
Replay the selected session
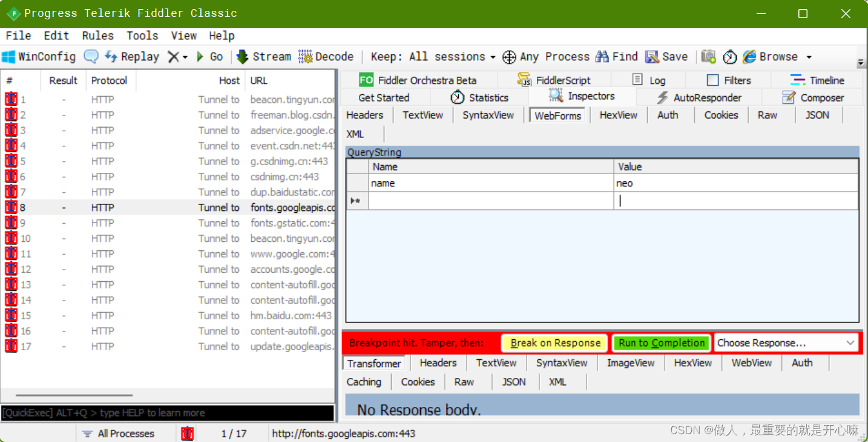132,57
